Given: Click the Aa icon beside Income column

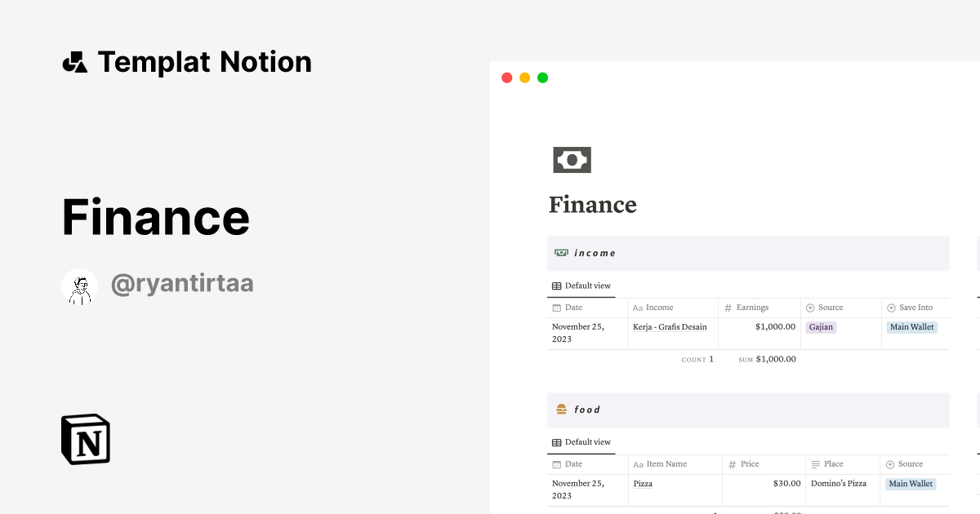Looking at the screenshot, I should (x=638, y=308).
